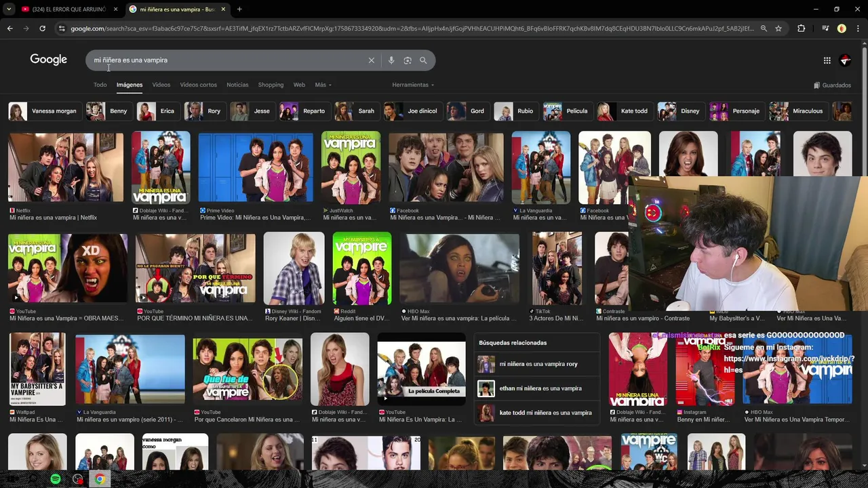Open Spotify from the taskbar
868x488 pixels.
coord(56,479)
